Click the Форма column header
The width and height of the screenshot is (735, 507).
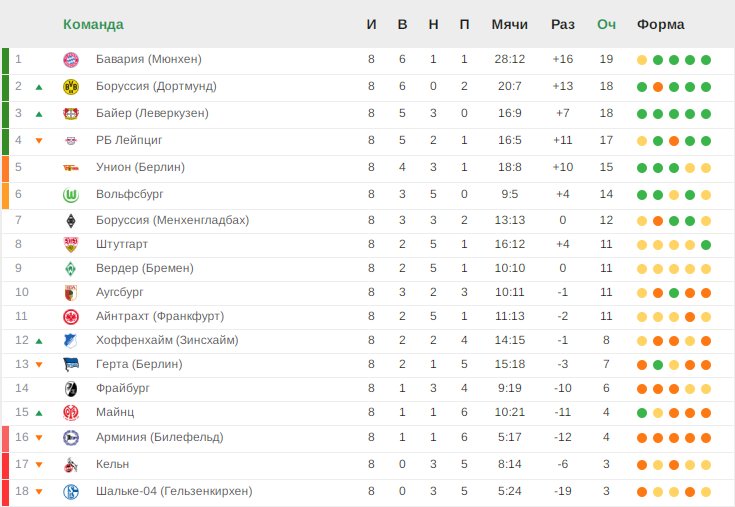660,24
